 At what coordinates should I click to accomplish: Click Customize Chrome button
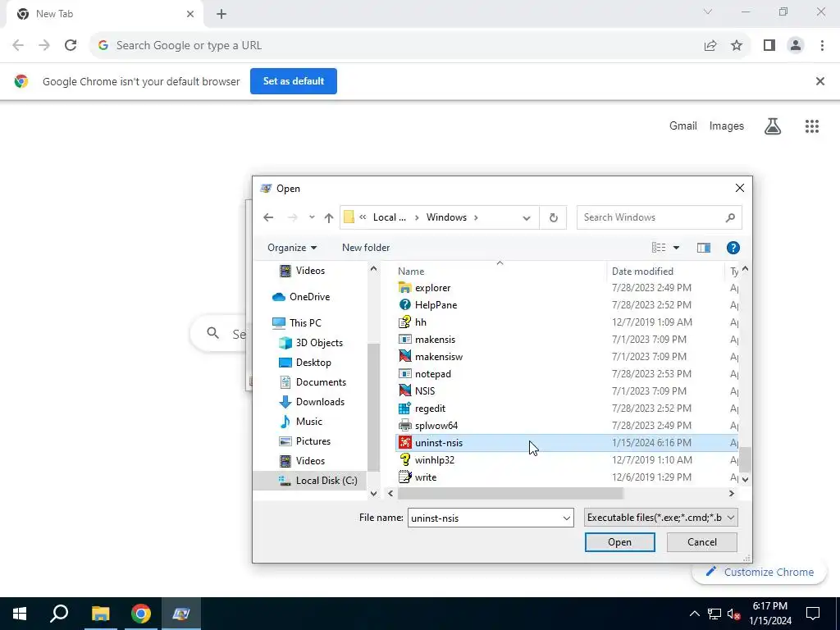click(760, 572)
